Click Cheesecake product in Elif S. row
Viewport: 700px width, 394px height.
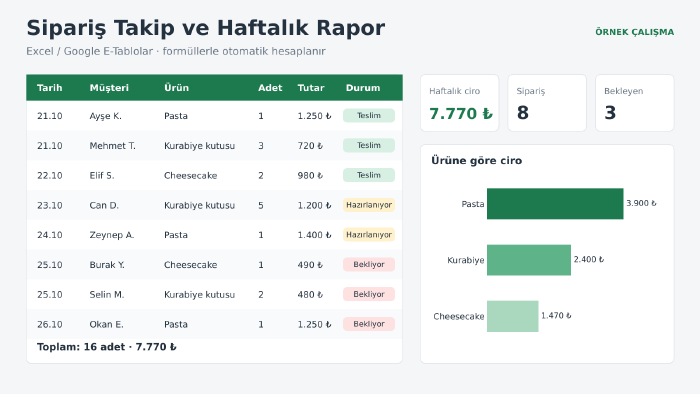point(191,176)
